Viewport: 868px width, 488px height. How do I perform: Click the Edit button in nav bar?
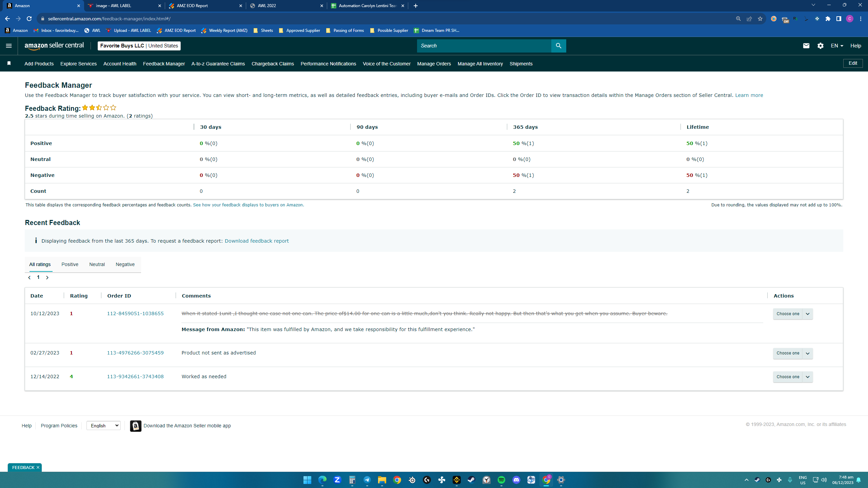point(853,63)
